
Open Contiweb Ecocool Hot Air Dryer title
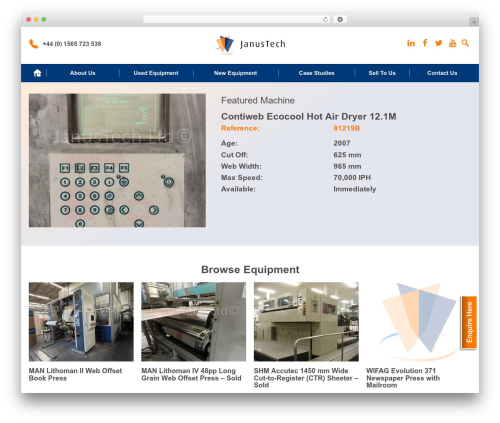point(309,116)
